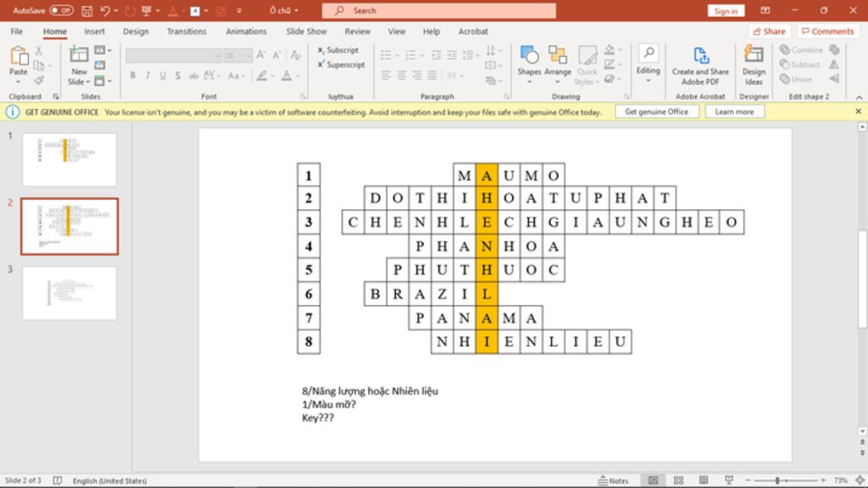Click the 73% zoom level value
Viewport: 868px width, 488px height.
coord(841,480)
